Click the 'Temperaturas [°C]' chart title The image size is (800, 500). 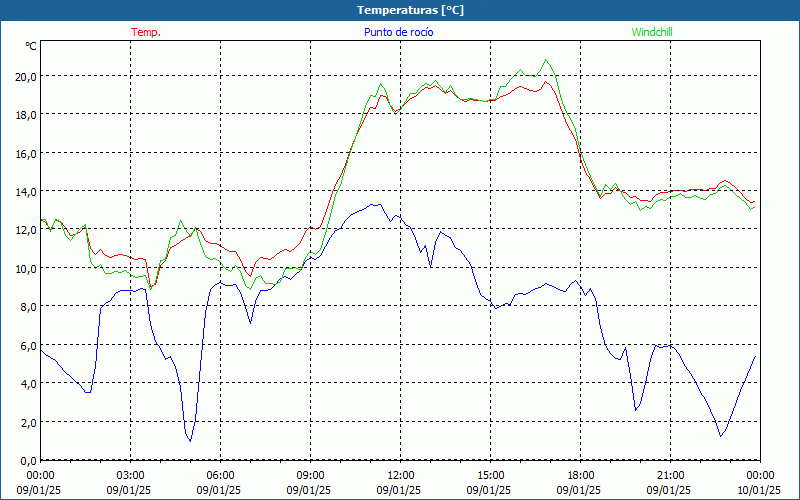pos(410,10)
